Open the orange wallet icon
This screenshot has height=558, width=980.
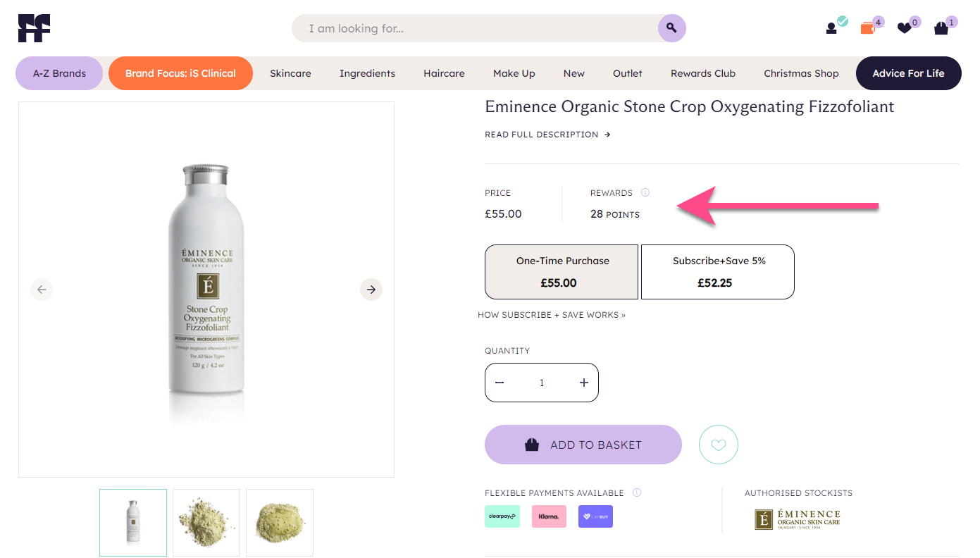point(867,28)
